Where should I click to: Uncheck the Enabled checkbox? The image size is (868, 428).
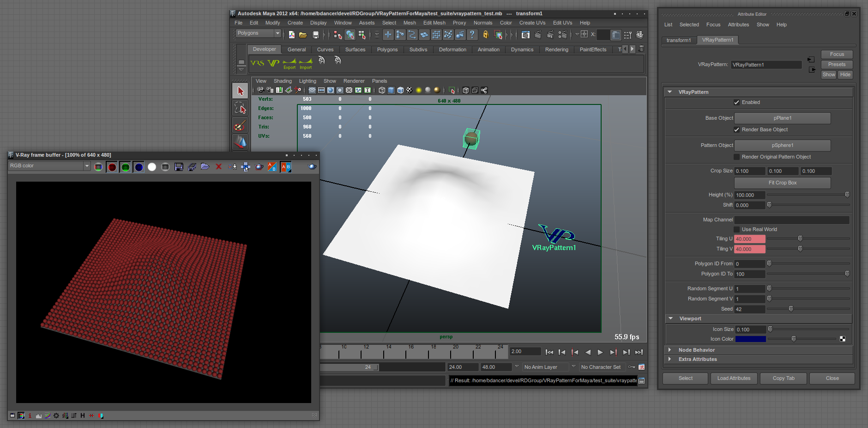[x=736, y=103]
